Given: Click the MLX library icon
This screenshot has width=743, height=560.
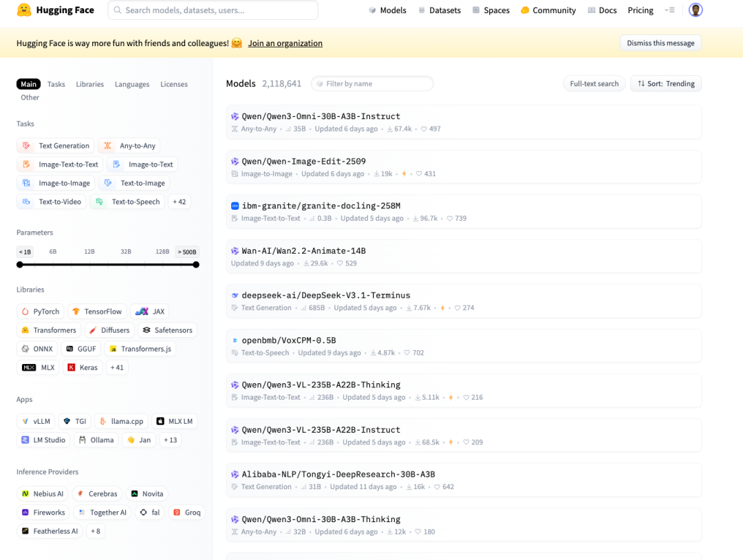Looking at the screenshot, I should pos(29,367).
